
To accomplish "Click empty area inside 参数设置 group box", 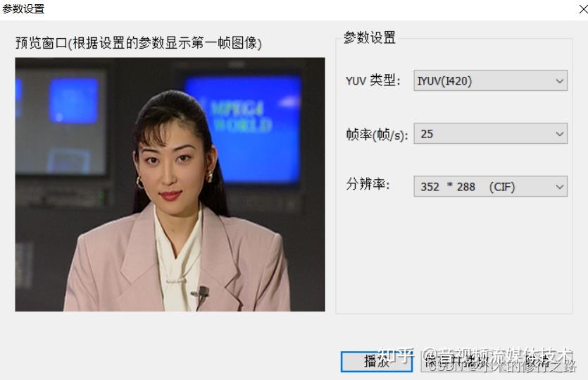I will click(453, 255).
